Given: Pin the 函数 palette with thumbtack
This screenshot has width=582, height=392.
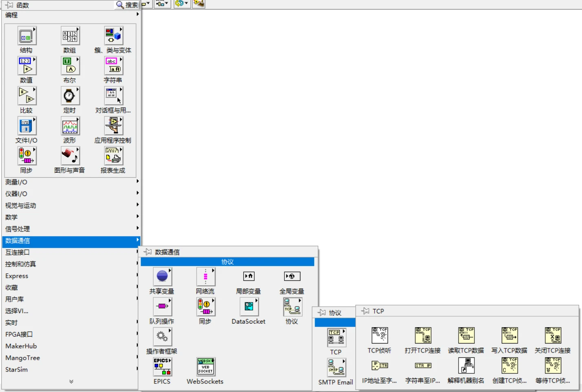Looking at the screenshot, I should pos(9,5).
